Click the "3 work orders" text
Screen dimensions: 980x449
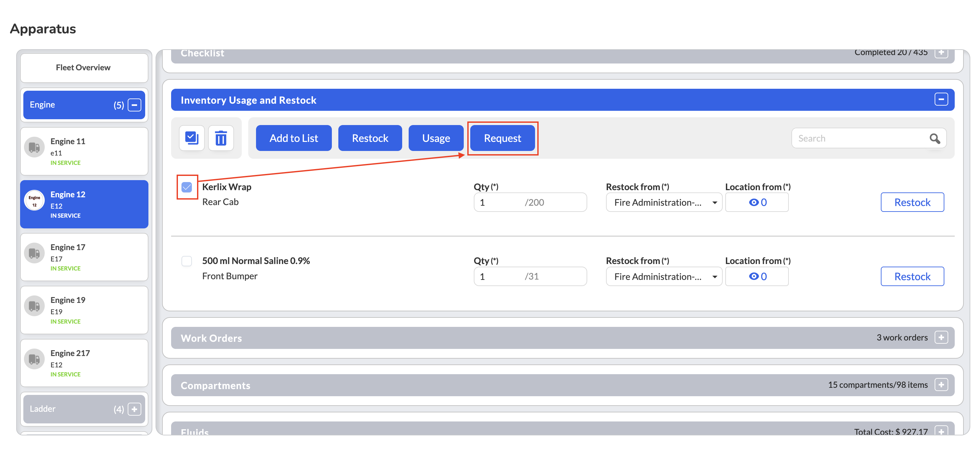[902, 338]
